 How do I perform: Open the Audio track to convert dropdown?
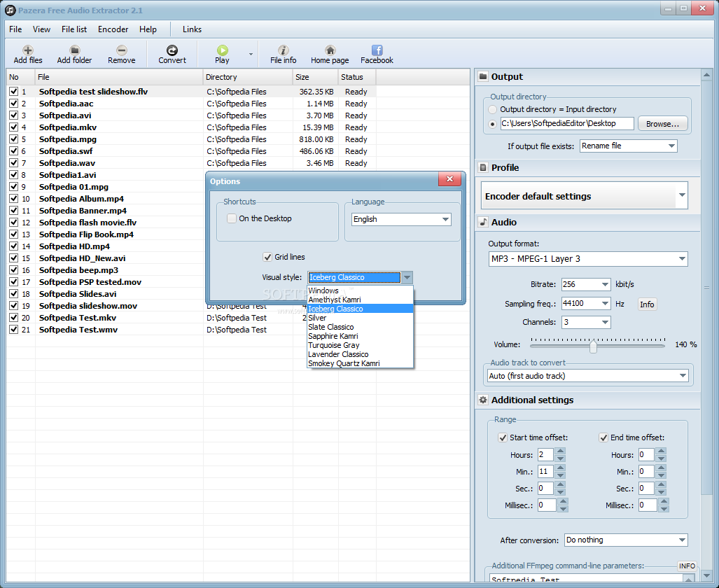(588, 376)
